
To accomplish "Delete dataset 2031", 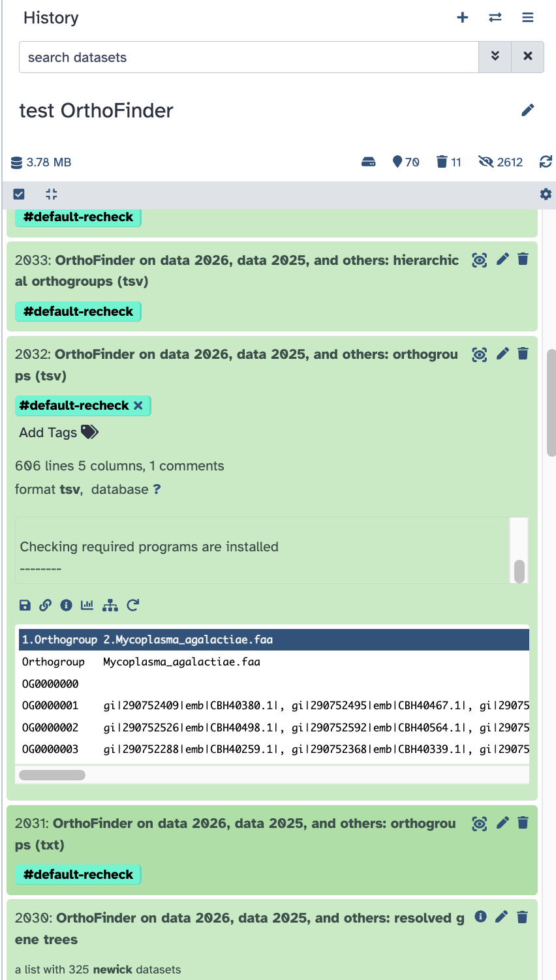I will 523,823.
